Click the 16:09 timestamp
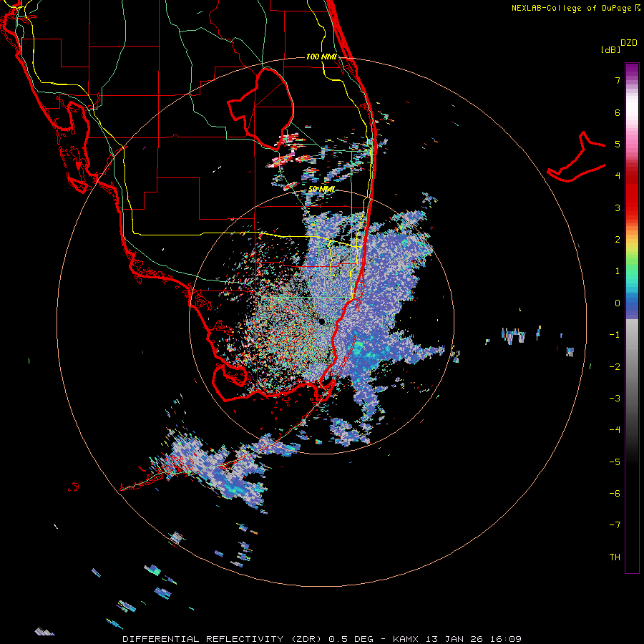This screenshot has width=644, height=644. point(506,639)
